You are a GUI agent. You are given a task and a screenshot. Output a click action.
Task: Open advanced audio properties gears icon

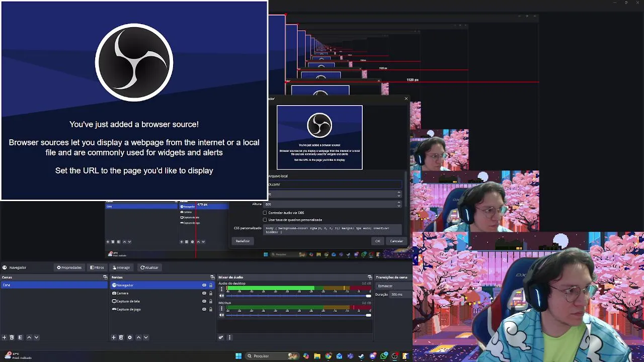coord(221,337)
